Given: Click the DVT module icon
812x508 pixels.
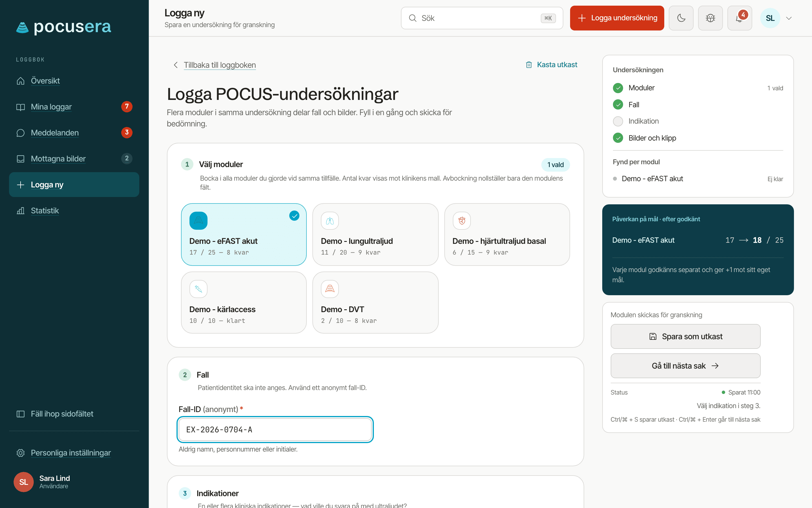Looking at the screenshot, I should [x=330, y=289].
